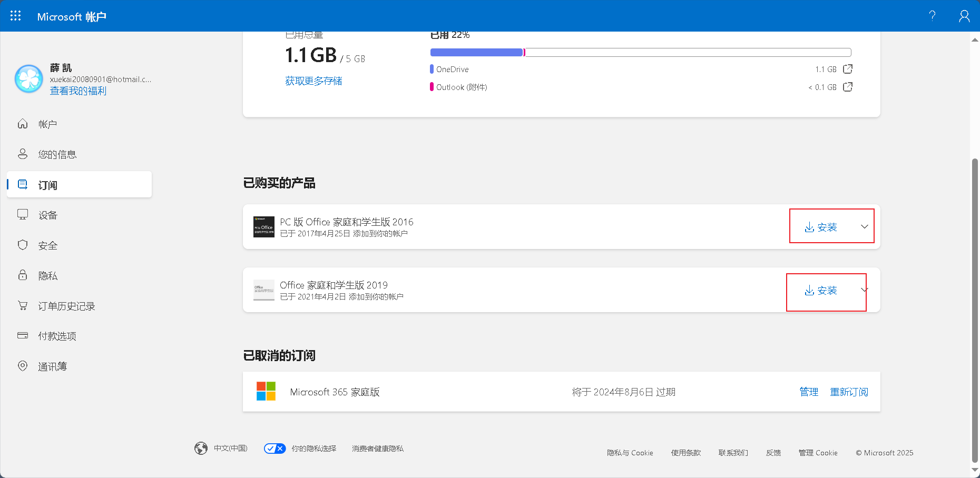The image size is (980, 478).
Task: Click the home icon beside 帐户
Action: point(23,124)
